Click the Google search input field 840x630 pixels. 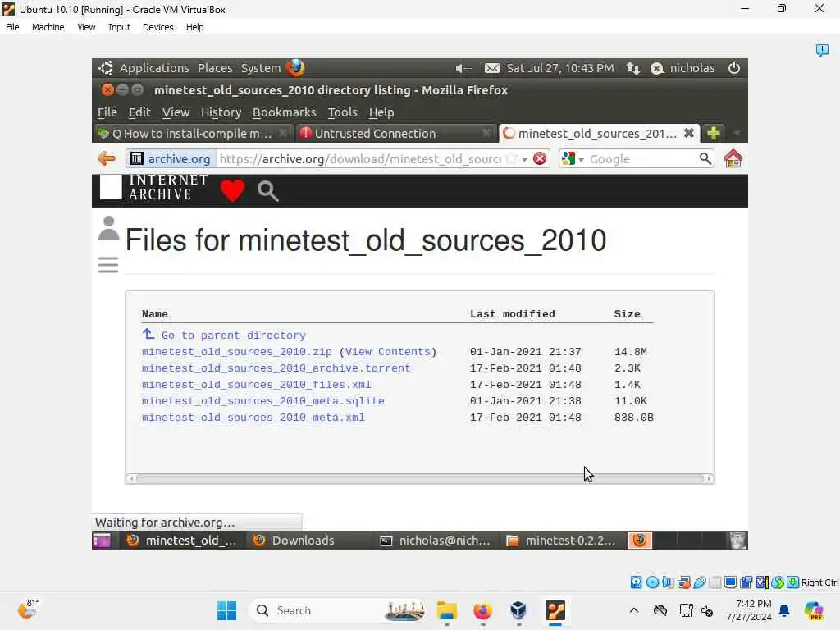point(641,158)
